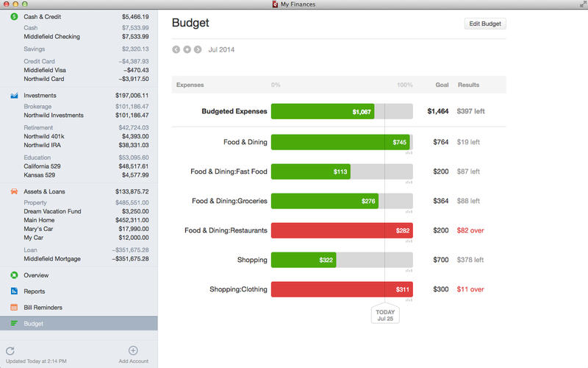
Task: Click mini chart icon under Fast Food bar
Action: click(x=409, y=182)
